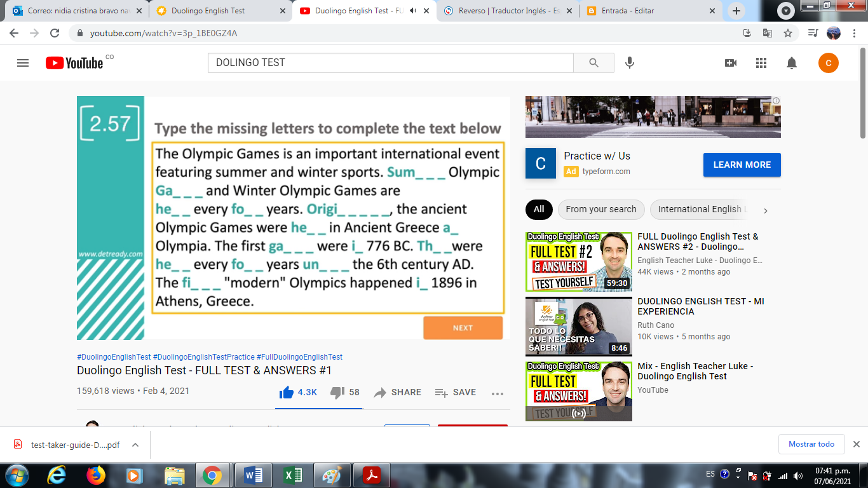This screenshot has width=868, height=488.
Task: Open the ad info icon
Action: (776, 100)
